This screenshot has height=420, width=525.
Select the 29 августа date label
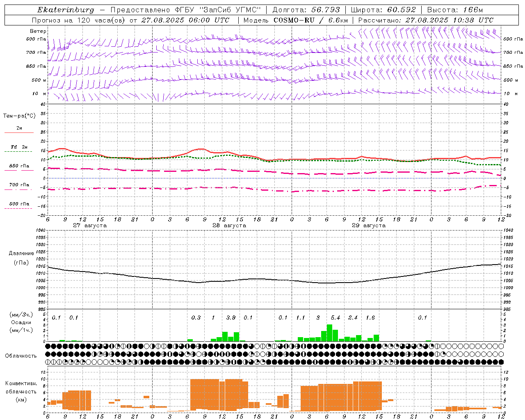tap(369, 226)
